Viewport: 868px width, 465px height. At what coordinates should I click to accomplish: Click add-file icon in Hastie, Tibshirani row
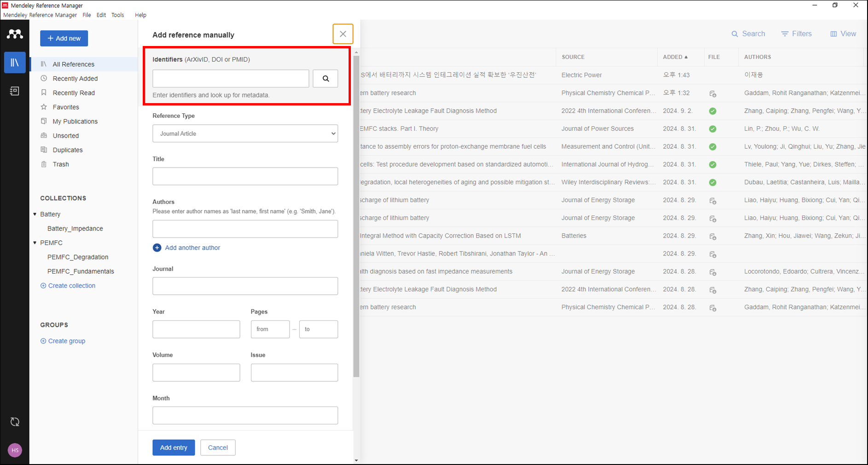[x=713, y=254]
